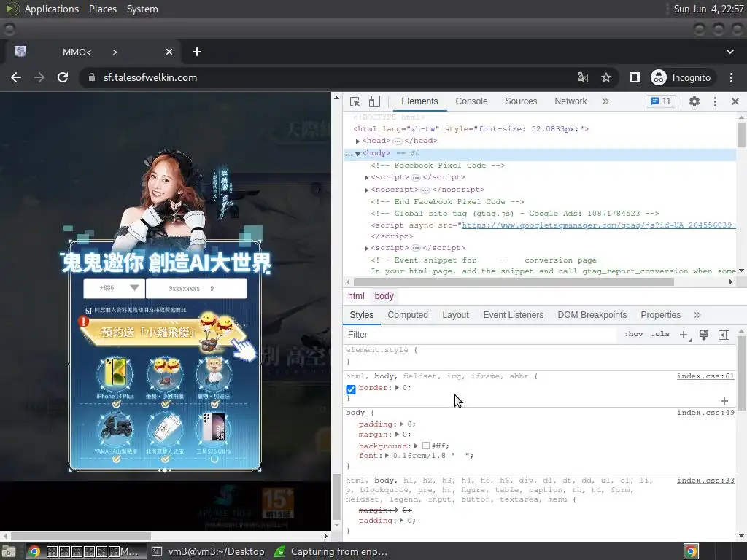Expand the head element node
The height and width of the screenshot is (560, 747).
357,141
